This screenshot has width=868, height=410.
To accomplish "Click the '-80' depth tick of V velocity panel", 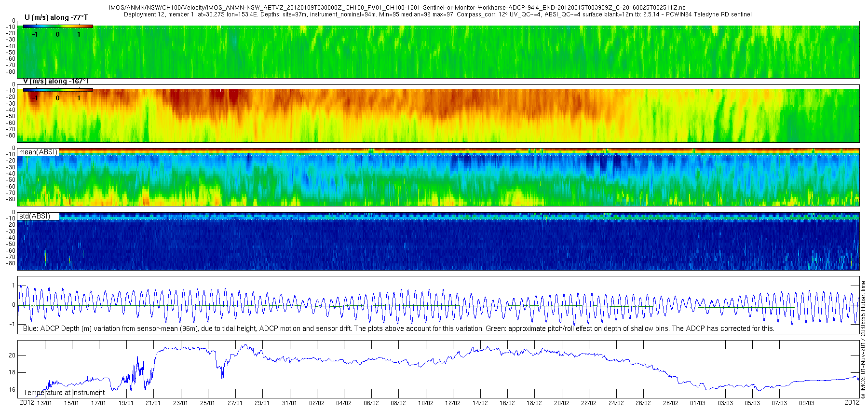I will click(11, 136).
